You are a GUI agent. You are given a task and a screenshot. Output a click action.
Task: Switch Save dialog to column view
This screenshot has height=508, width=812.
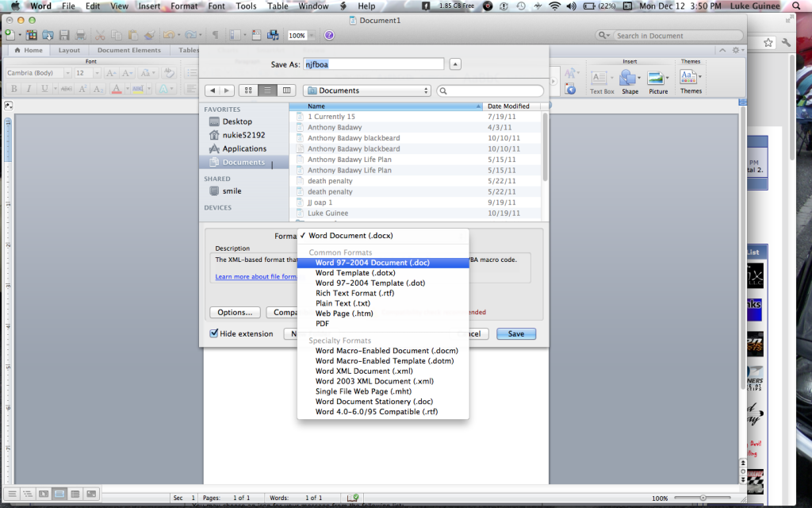[x=286, y=90]
